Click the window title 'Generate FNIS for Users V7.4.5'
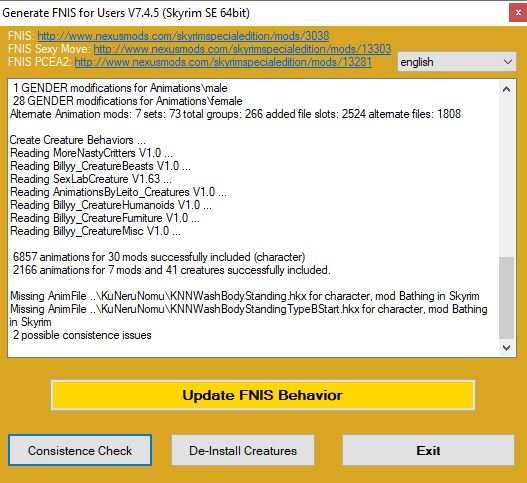Image resolution: width=527 pixels, height=483 pixels. [x=126, y=13]
